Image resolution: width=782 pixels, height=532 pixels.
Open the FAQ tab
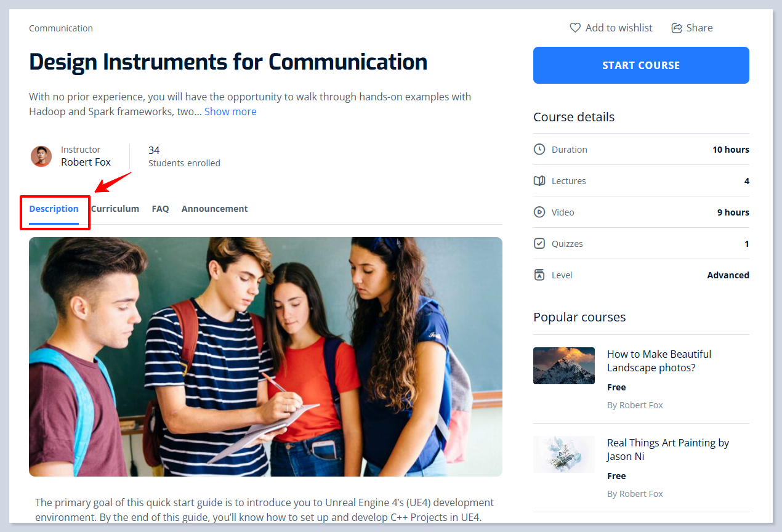(160, 209)
